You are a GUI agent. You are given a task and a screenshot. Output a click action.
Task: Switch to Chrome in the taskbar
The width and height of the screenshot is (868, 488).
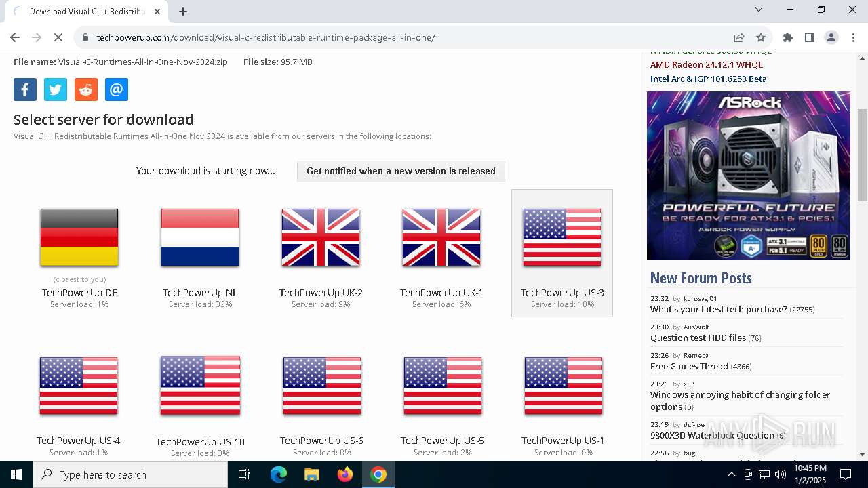coord(378,474)
